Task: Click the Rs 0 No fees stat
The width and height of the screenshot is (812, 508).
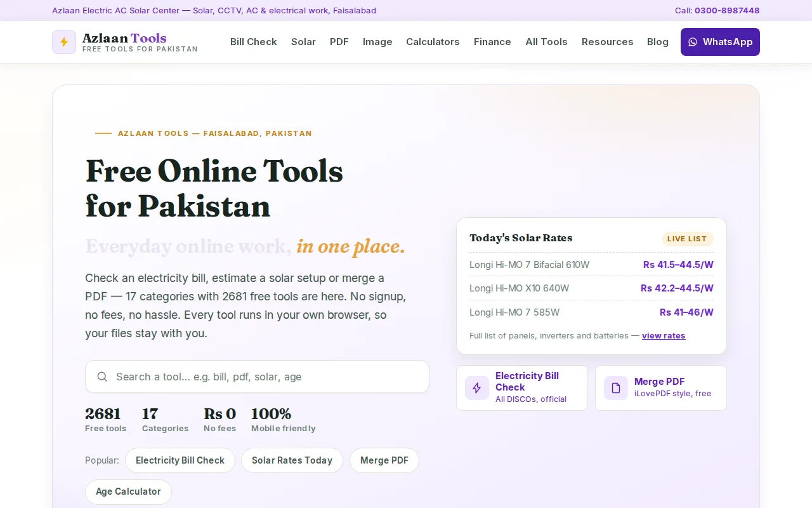Action: click(219, 420)
